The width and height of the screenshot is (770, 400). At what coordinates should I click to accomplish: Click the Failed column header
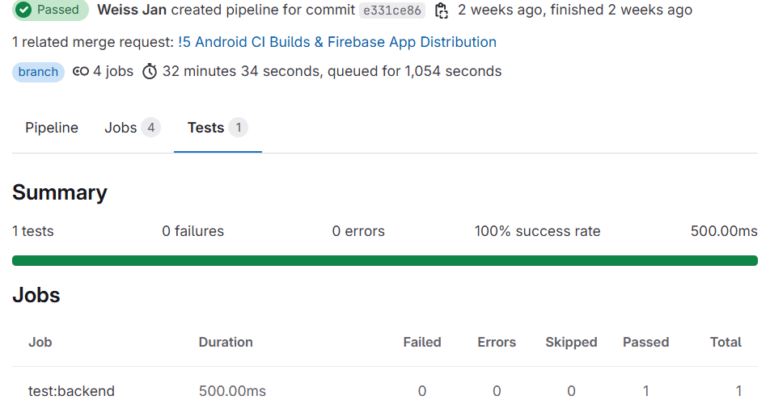click(422, 342)
